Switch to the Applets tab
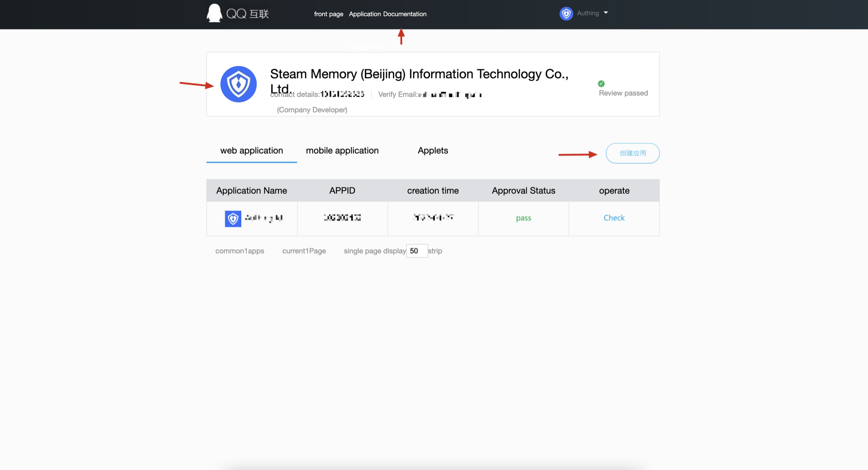868x470 pixels. coord(433,151)
